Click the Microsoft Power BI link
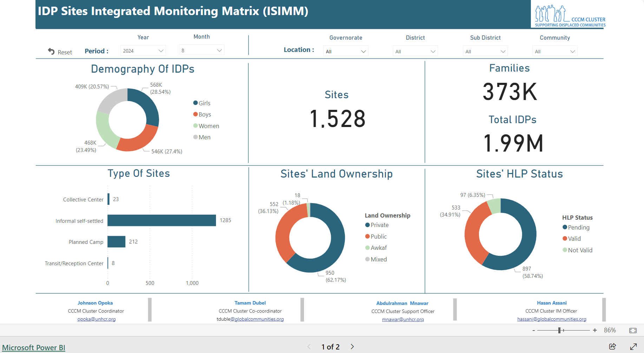The image size is (644, 353). [34, 347]
